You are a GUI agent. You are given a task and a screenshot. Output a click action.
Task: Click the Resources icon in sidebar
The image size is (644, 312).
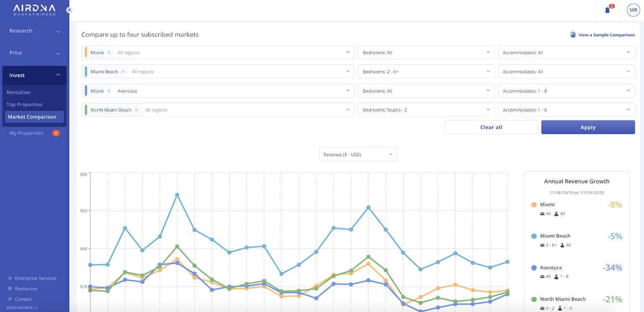coord(10,289)
